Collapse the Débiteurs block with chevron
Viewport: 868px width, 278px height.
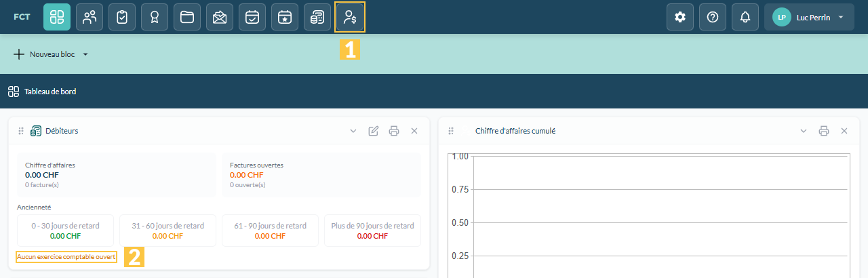click(x=353, y=131)
